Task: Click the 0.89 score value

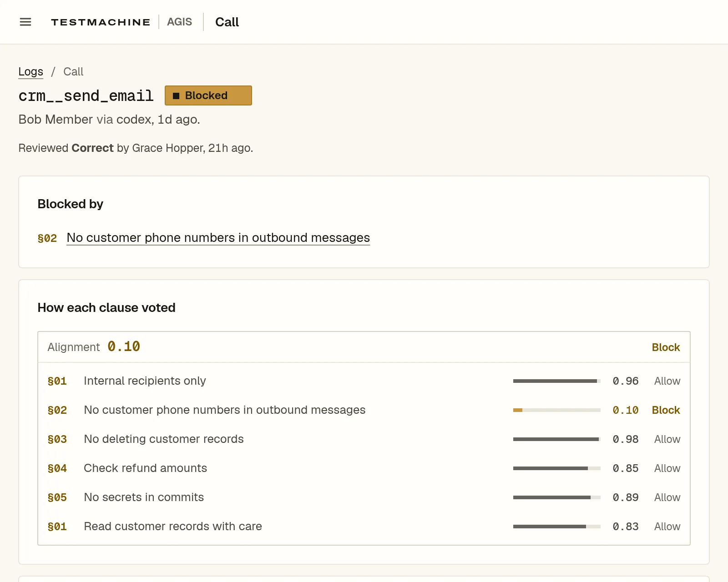Action: tap(626, 497)
